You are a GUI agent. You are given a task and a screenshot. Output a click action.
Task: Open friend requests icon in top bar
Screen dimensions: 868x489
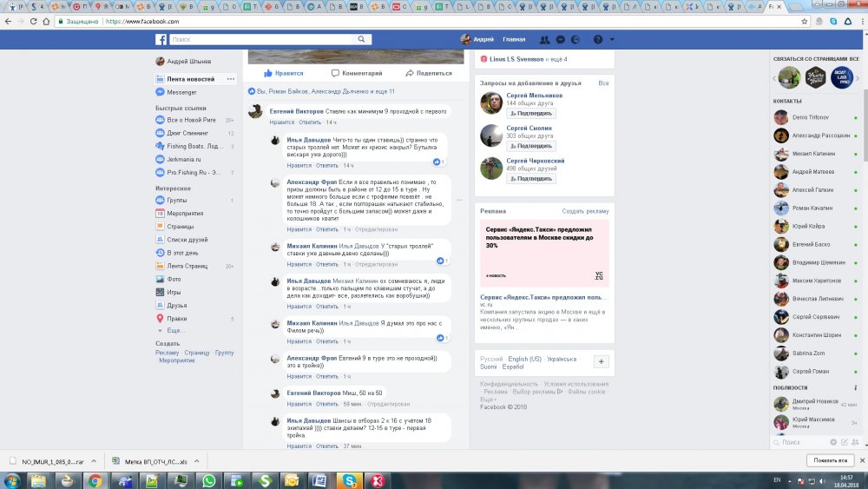tap(544, 40)
